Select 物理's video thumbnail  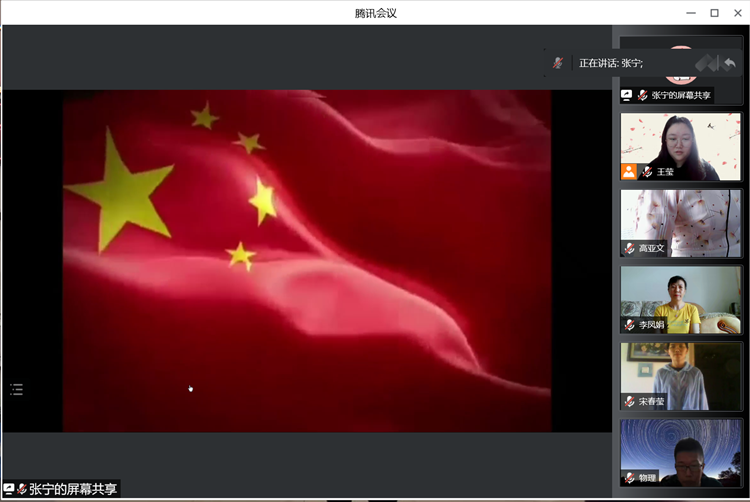pos(681,453)
